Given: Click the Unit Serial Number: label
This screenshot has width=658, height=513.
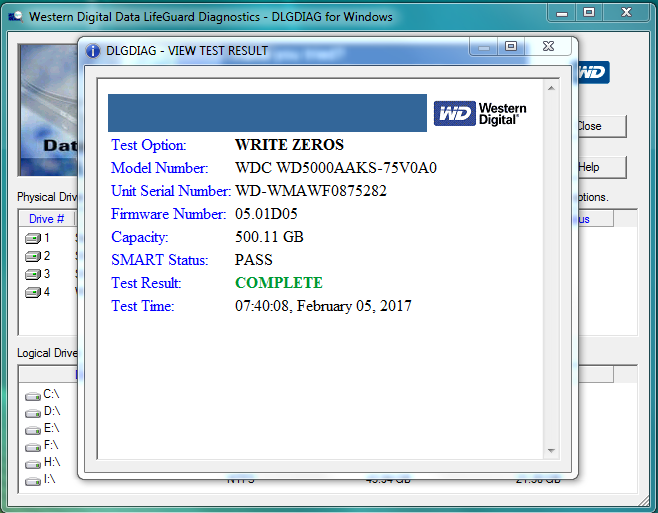Looking at the screenshot, I should (x=171, y=191).
